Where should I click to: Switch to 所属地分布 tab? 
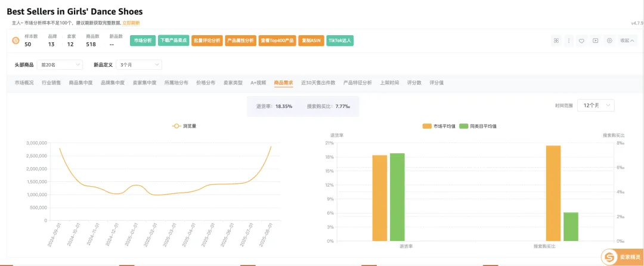(x=177, y=82)
